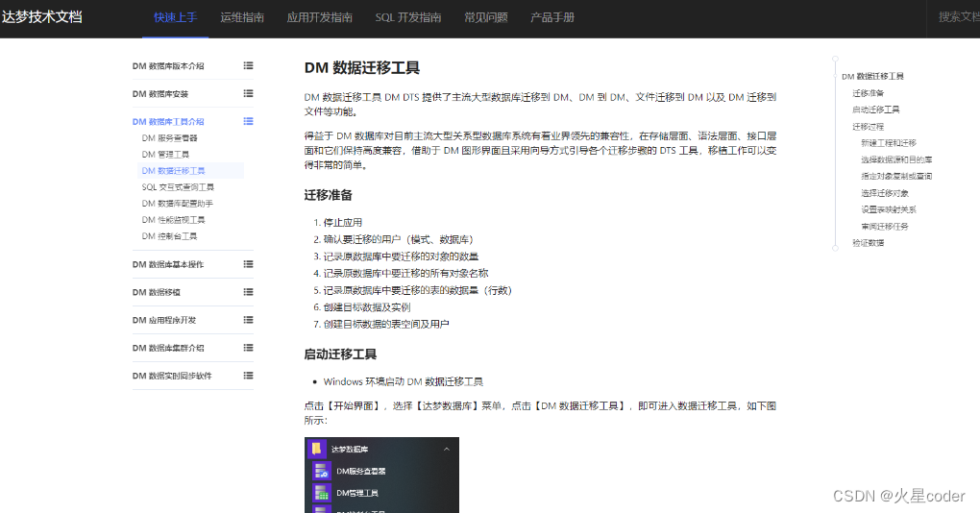This screenshot has height=513, width=980.
Task: Collapse the 达梦数据库 folder using its chevron
Action: coord(446,449)
